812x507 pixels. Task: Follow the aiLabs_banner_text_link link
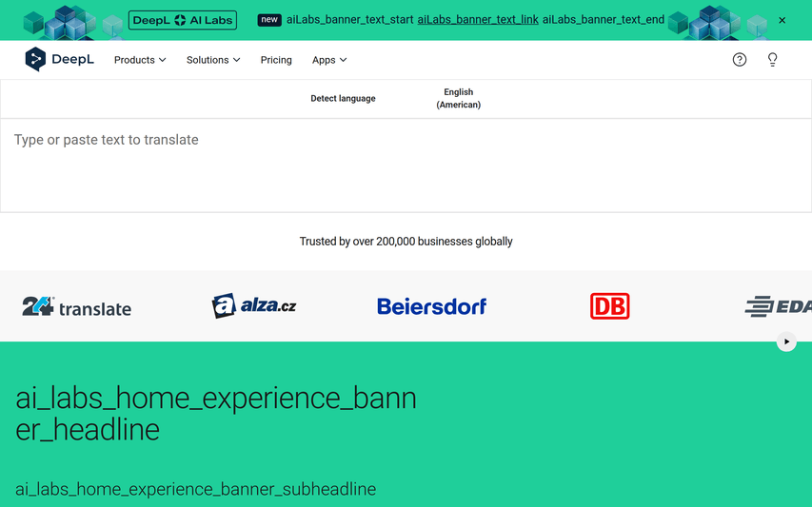[478, 20]
